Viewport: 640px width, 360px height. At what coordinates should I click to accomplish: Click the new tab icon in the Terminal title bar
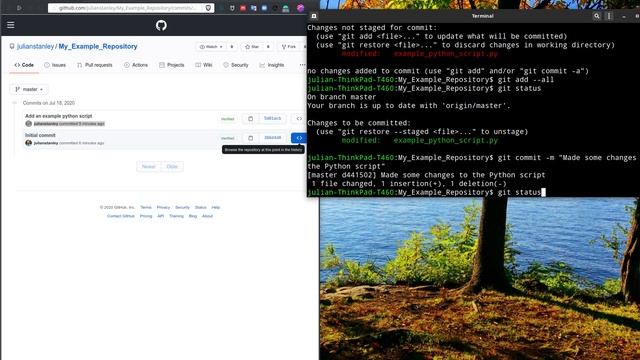pos(314,16)
